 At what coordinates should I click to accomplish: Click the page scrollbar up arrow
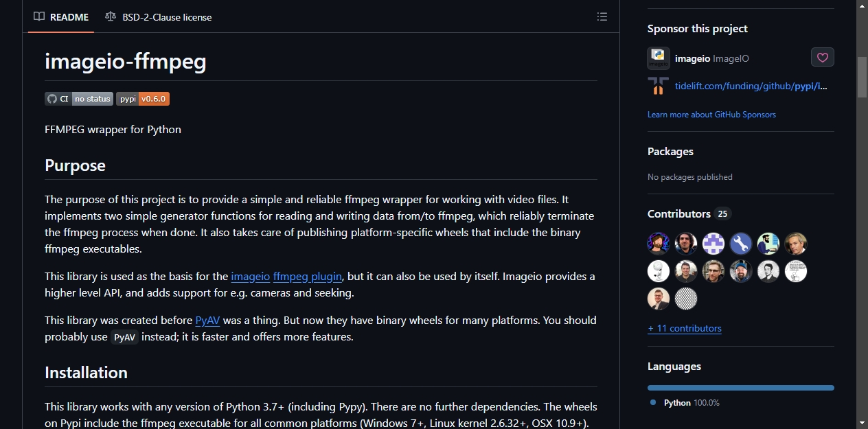coord(862,6)
